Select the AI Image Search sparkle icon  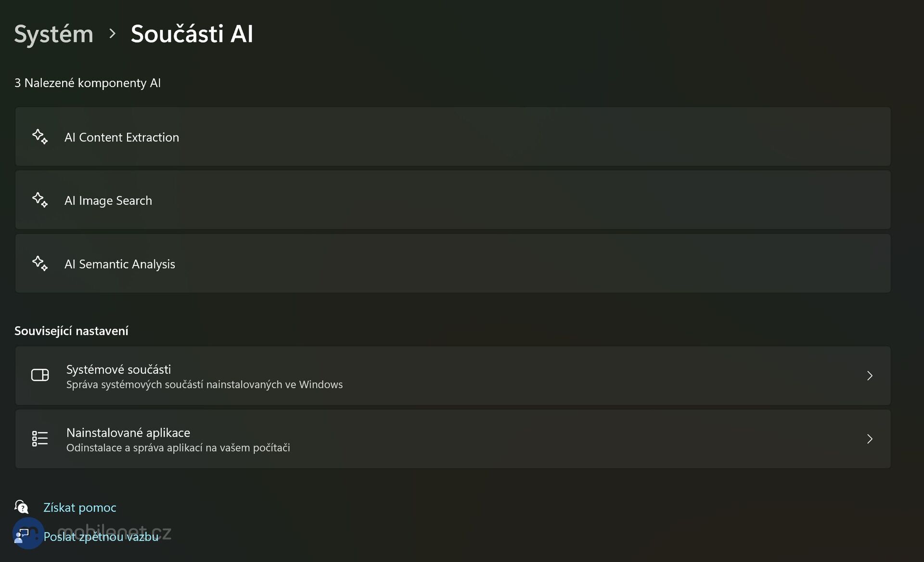click(40, 200)
